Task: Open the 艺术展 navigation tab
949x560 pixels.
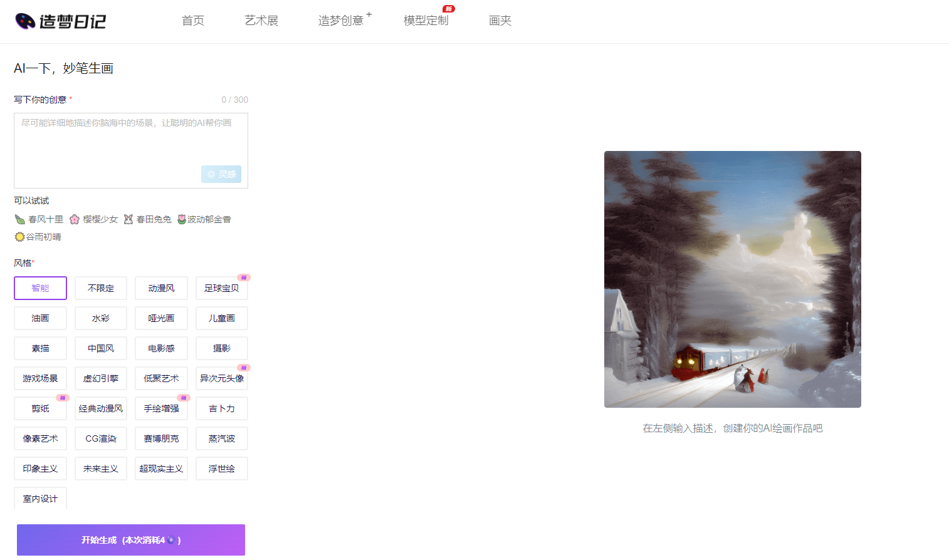Action: click(x=261, y=21)
